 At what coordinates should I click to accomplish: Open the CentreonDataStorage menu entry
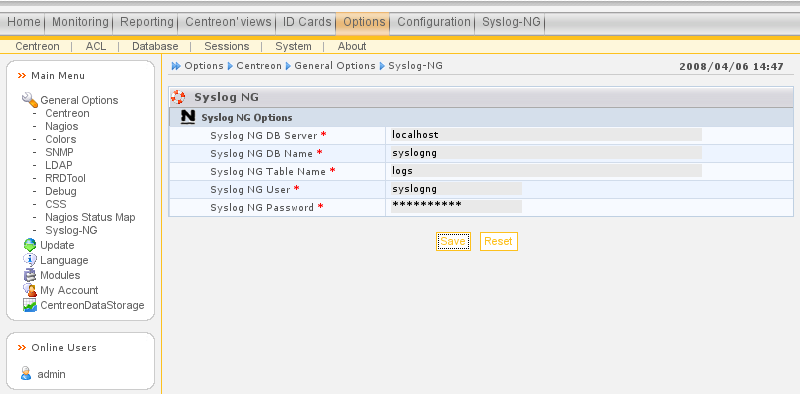coord(92,305)
